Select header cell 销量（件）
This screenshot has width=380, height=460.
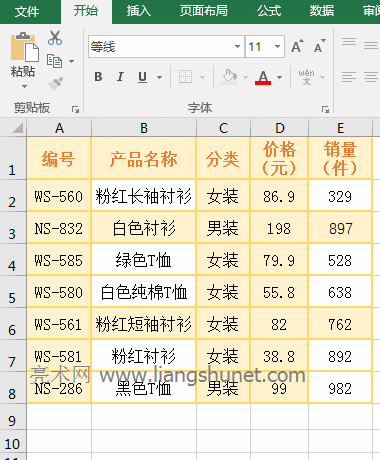pos(340,158)
